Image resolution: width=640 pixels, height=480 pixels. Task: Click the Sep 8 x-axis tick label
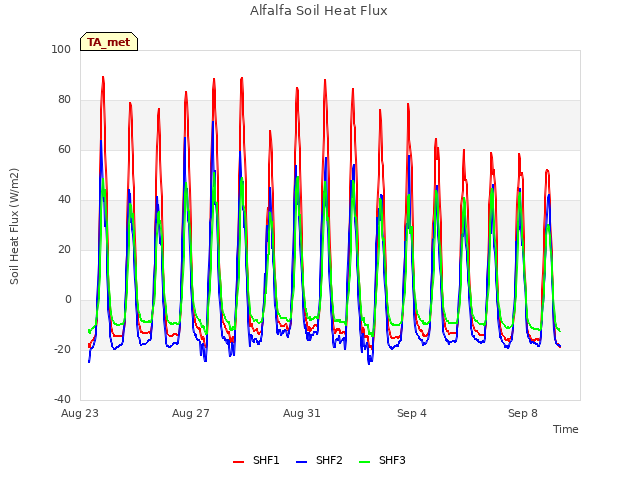pyautogui.click(x=523, y=413)
